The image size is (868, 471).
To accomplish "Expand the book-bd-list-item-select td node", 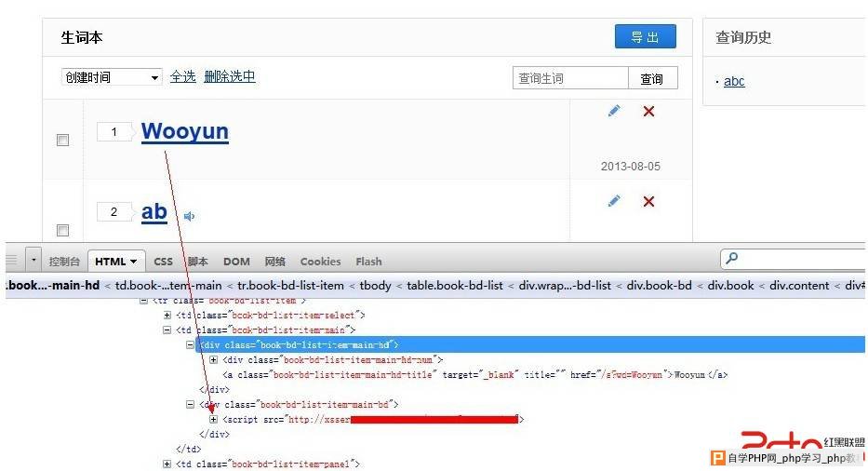I will (x=167, y=315).
